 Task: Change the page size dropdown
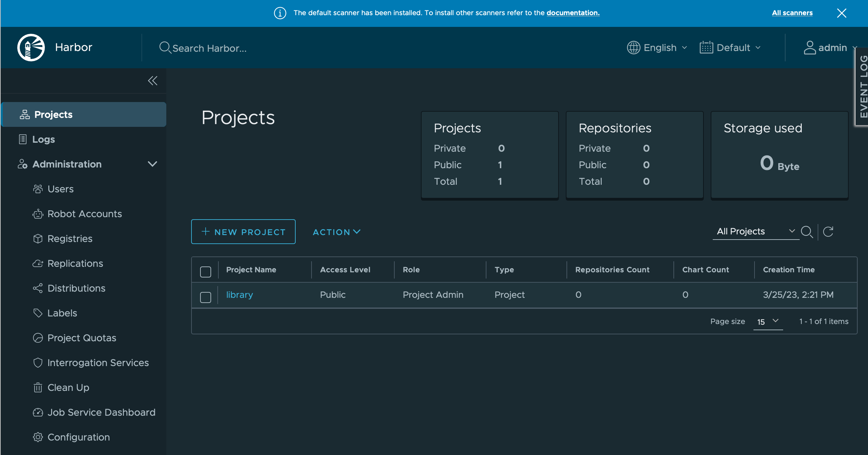pyautogui.click(x=768, y=322)
